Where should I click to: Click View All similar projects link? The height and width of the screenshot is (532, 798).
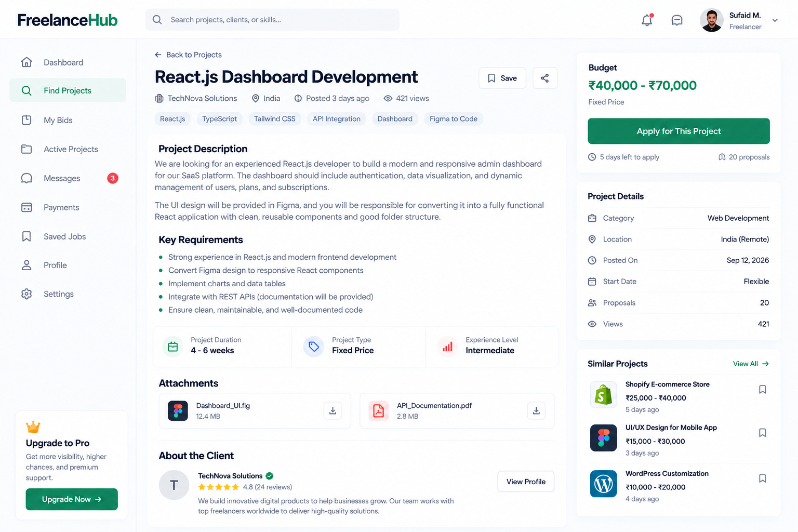tap(751, 364)
